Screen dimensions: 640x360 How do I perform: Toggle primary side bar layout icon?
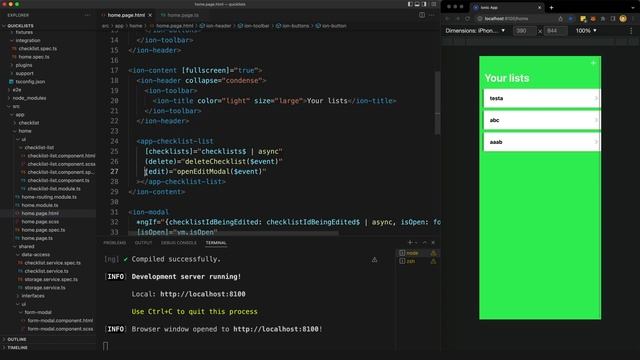point(410,4)
